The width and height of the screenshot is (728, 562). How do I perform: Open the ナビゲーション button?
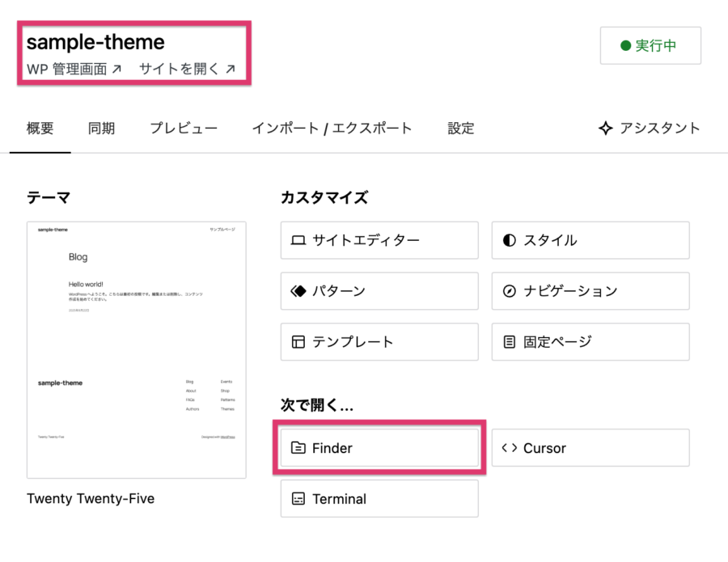(590, 291)
